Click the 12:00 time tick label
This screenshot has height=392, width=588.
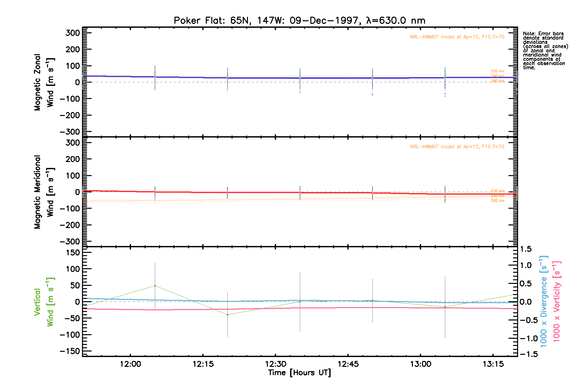point(130,364)
